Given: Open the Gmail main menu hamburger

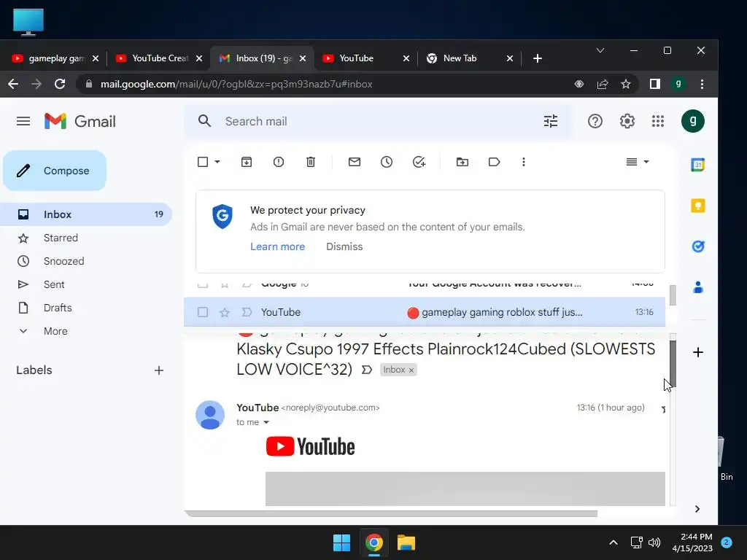Looking at the screenshot, I should tap(23, 121).
